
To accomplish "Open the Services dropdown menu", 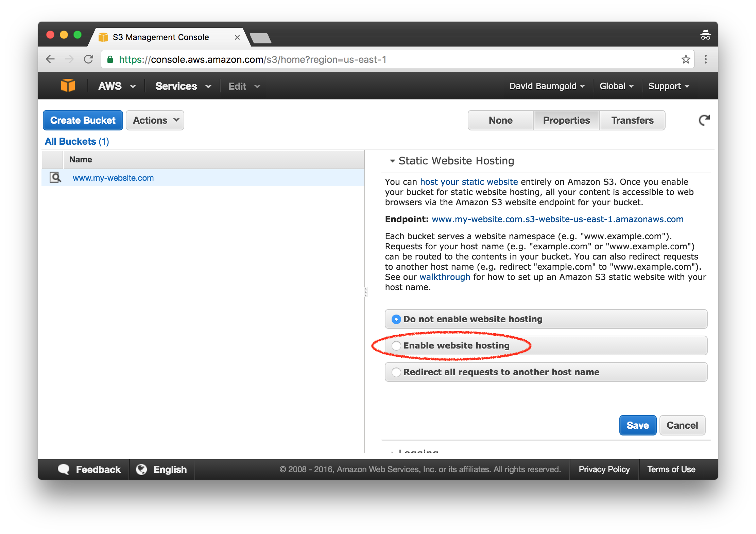I will [183, 86].
